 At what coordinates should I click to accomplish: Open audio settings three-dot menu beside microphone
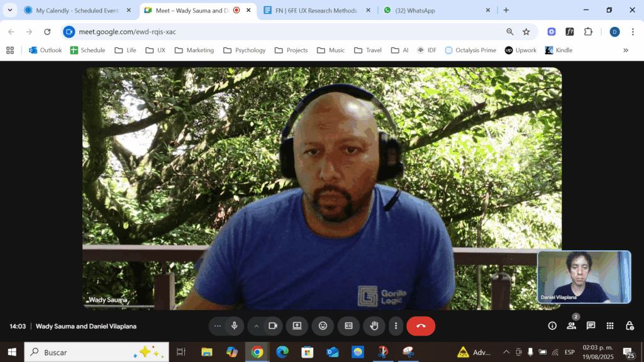tap(218, 326)
